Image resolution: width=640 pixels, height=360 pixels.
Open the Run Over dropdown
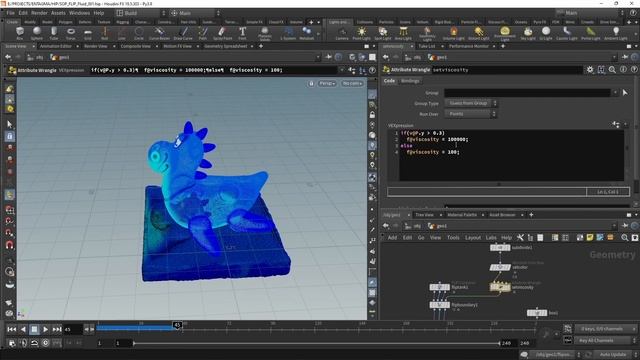pos(471,114)
